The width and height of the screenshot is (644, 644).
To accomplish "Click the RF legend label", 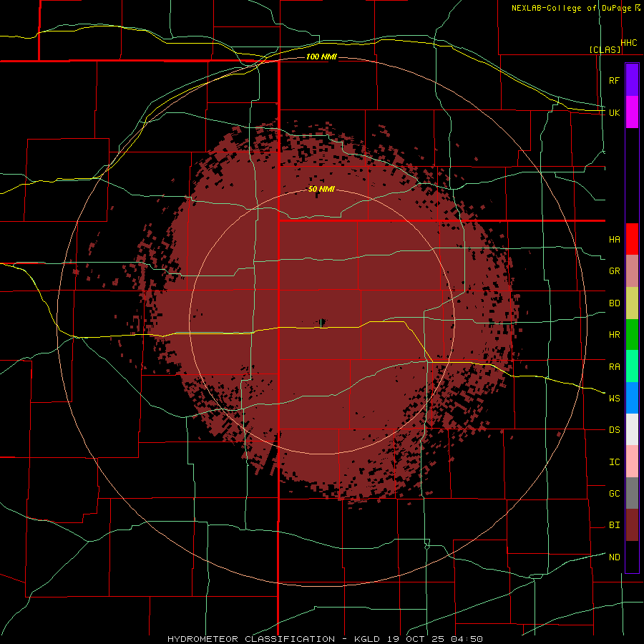I will tap(614, 80).
